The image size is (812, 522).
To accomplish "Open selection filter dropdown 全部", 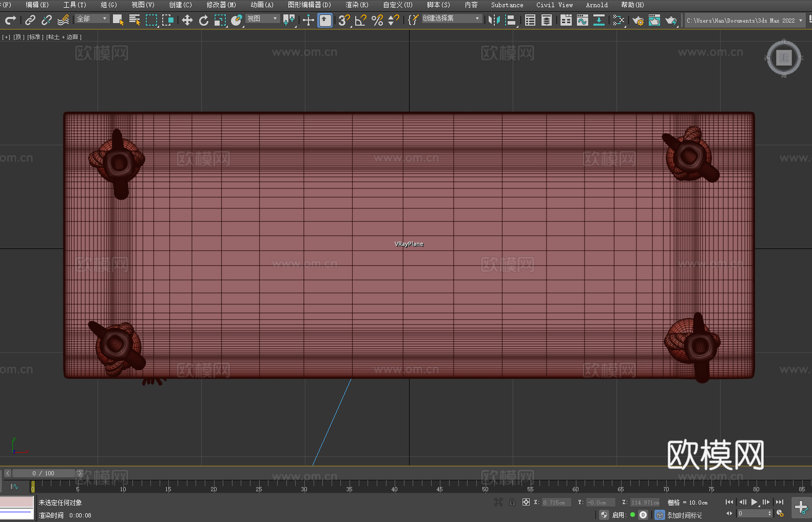I will (x=92, y=18).
